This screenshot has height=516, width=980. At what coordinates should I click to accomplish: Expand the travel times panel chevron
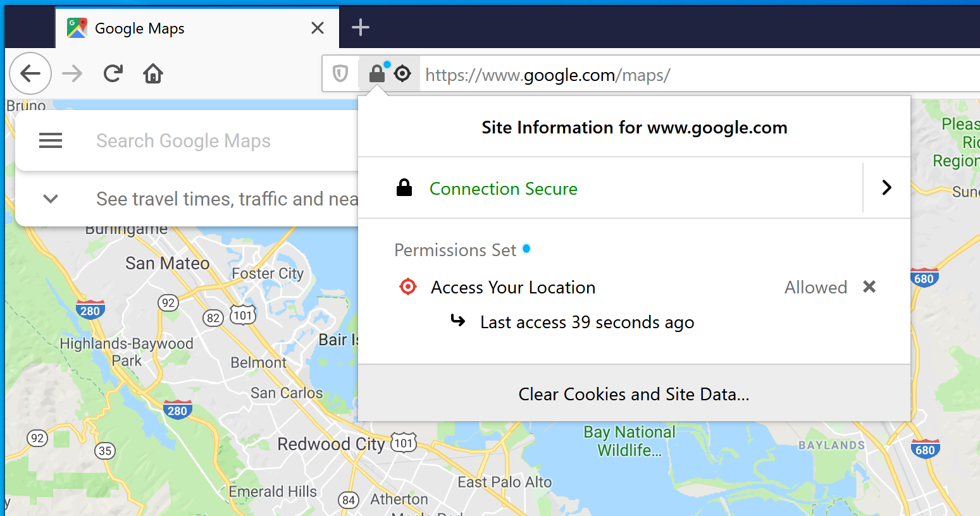click(51, 199)
